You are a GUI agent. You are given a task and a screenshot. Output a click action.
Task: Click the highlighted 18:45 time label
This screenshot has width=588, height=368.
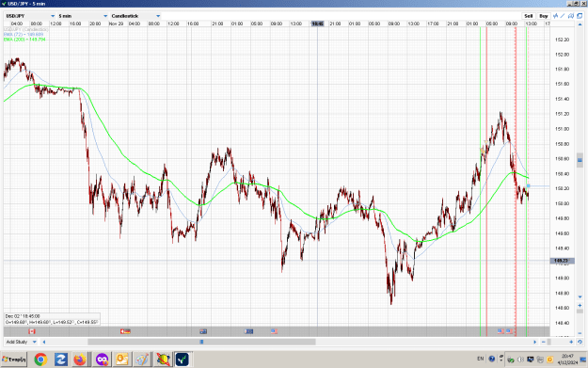(318, 24)
